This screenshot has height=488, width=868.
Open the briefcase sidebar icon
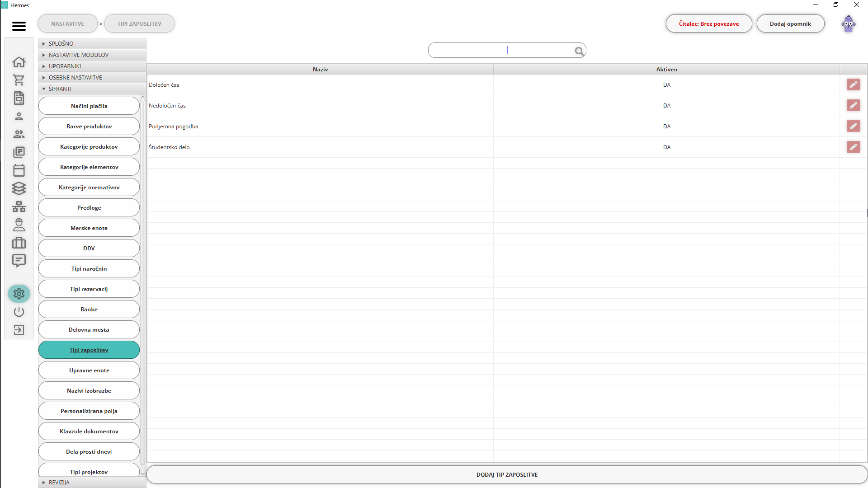point(19,243)
